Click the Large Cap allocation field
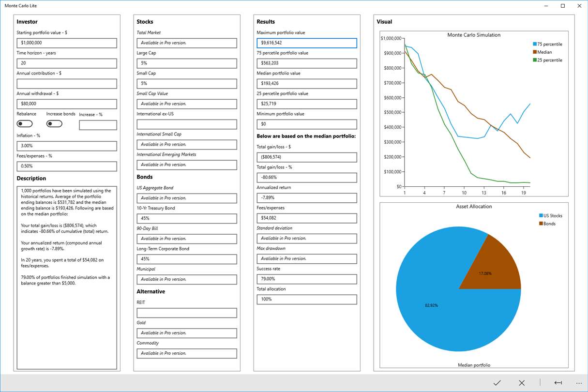The width and height of the screenshot is (588, 392). (187, 63)
